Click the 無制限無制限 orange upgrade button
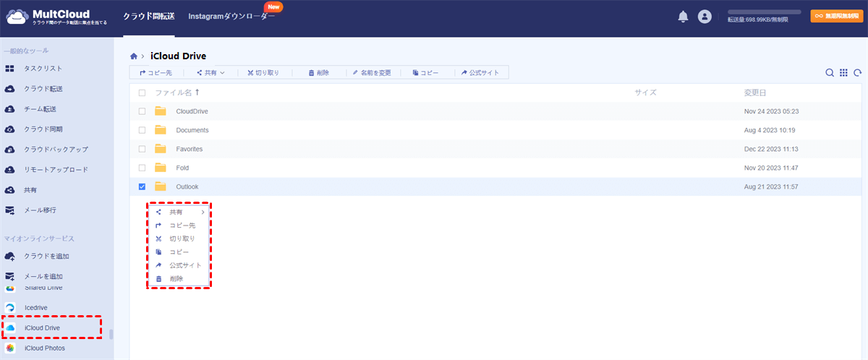Viewport: 868px width, 360px height. tap(836, 16)
